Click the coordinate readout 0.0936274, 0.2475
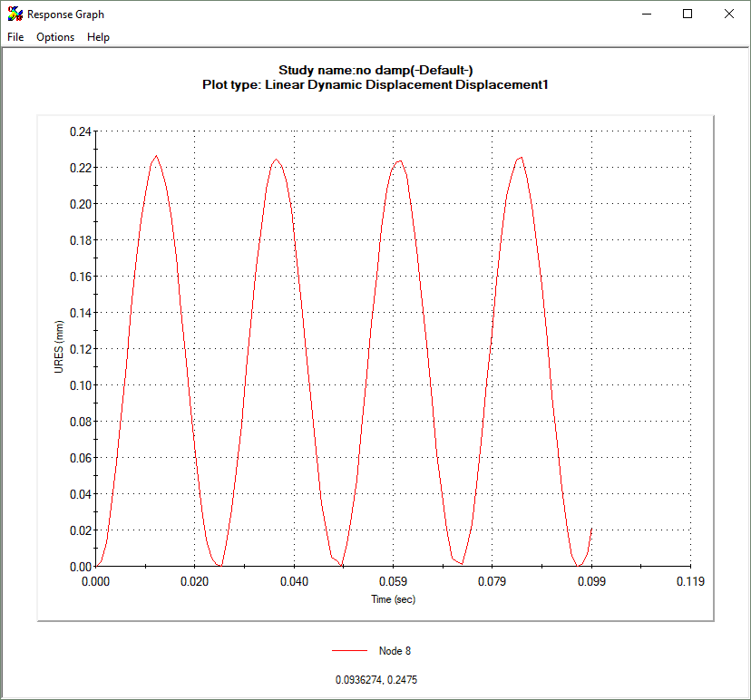 click(376, 680)
